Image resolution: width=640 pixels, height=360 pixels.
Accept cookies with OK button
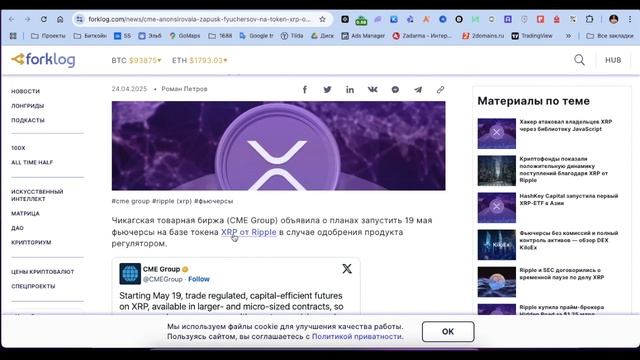[x=448, y=331]
